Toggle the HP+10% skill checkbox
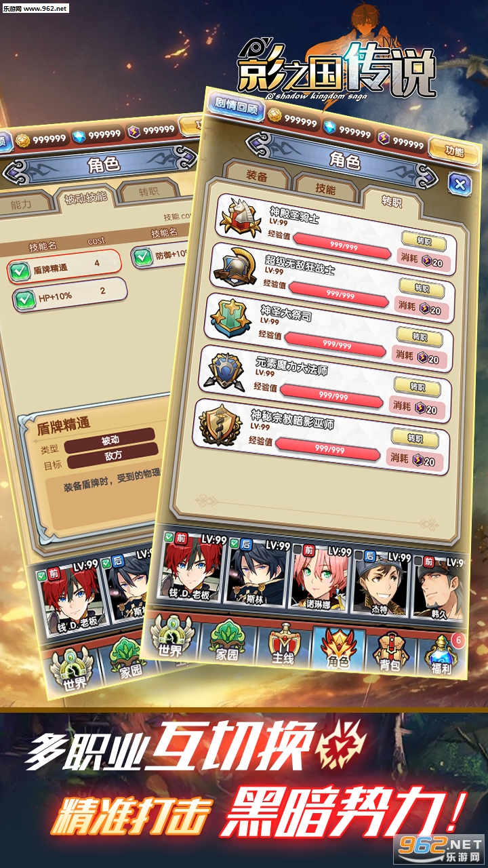The width and height of the screenshot is (488, 868). pos(25,296)
